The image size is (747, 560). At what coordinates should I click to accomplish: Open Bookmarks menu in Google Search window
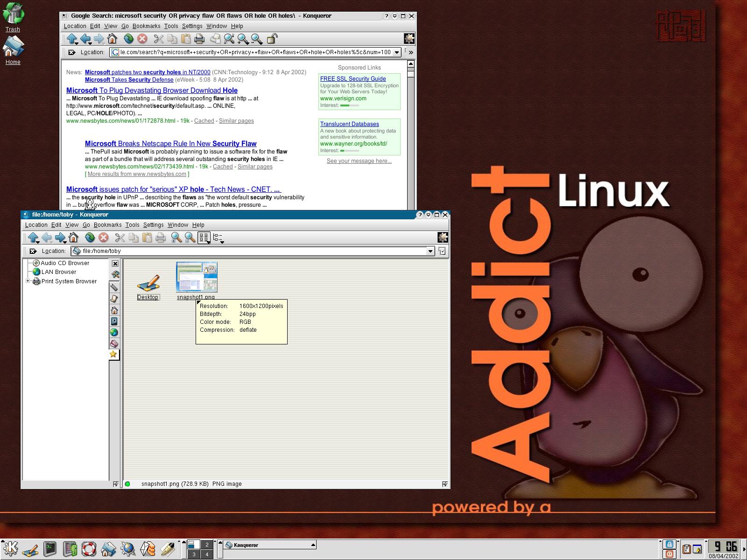click(146, 26)
